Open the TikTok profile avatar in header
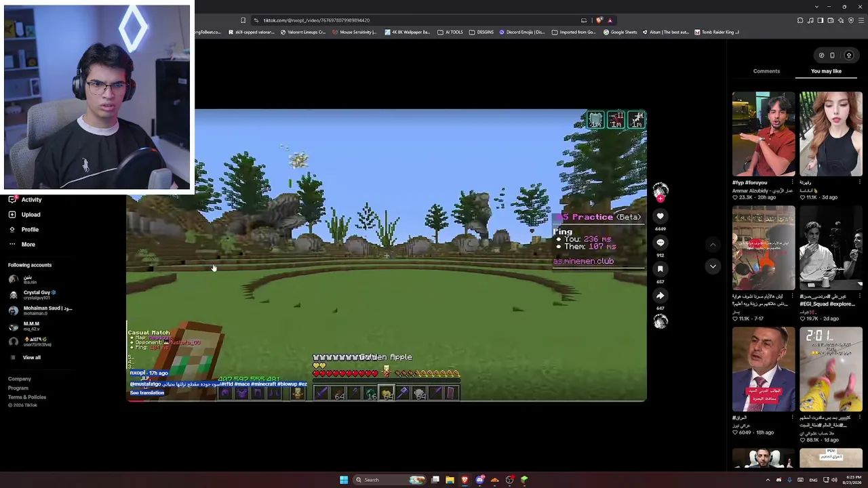The width and height of the screenshot is (868, 488). point(848,56)
